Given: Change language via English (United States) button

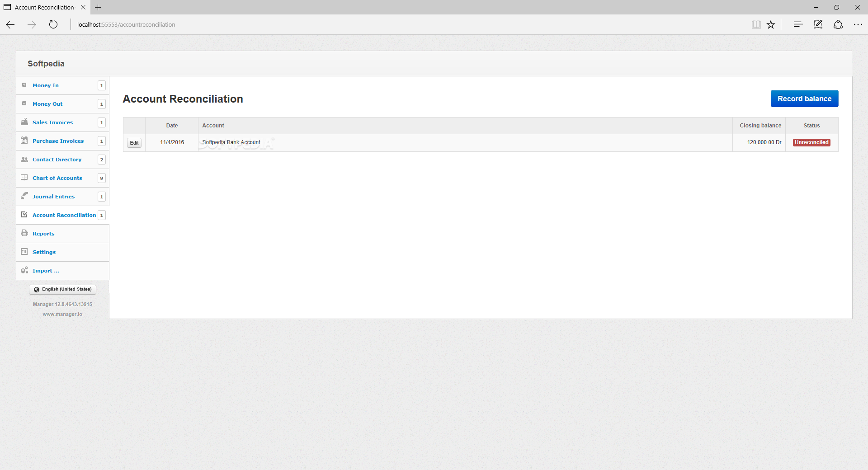Looking at the screenshot, I should click(62, 289).
